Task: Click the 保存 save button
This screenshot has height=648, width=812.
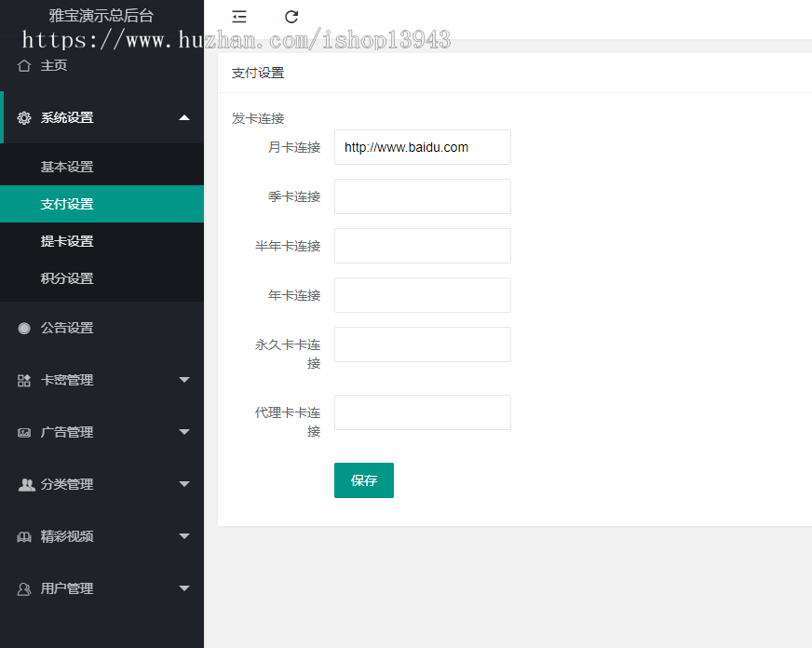Action: 363,480
